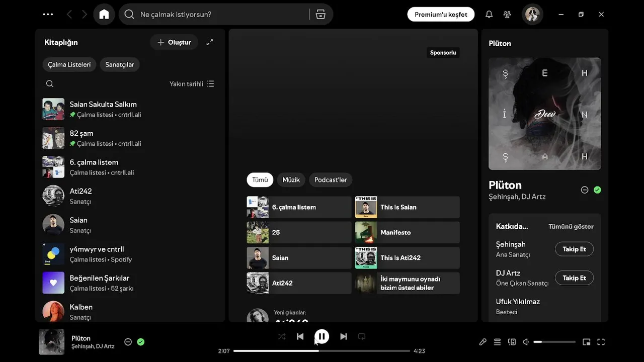Open the mini player
This screenshot has height=362, width=644.
click(586, 342)
